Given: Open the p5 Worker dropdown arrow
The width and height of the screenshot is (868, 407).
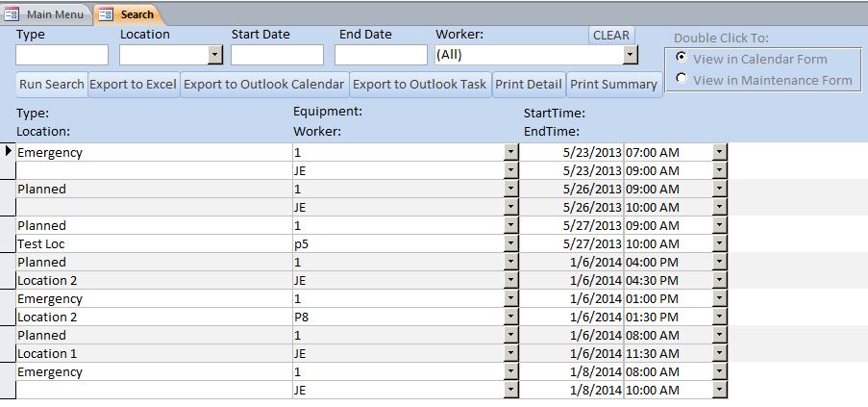Looking at the screenshot, I should point(511,243).
